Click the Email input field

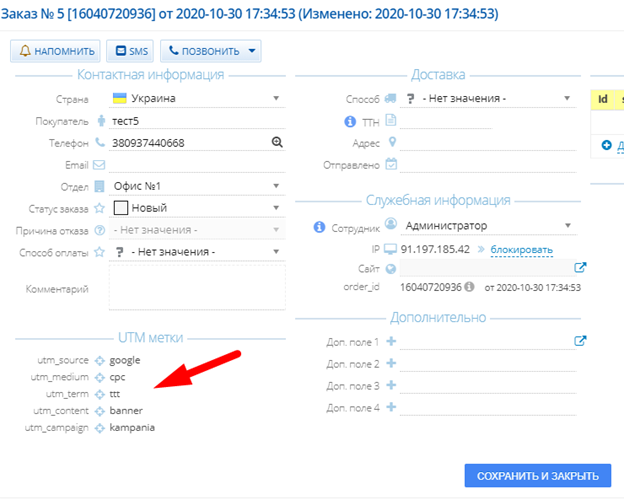click(197, 164)
